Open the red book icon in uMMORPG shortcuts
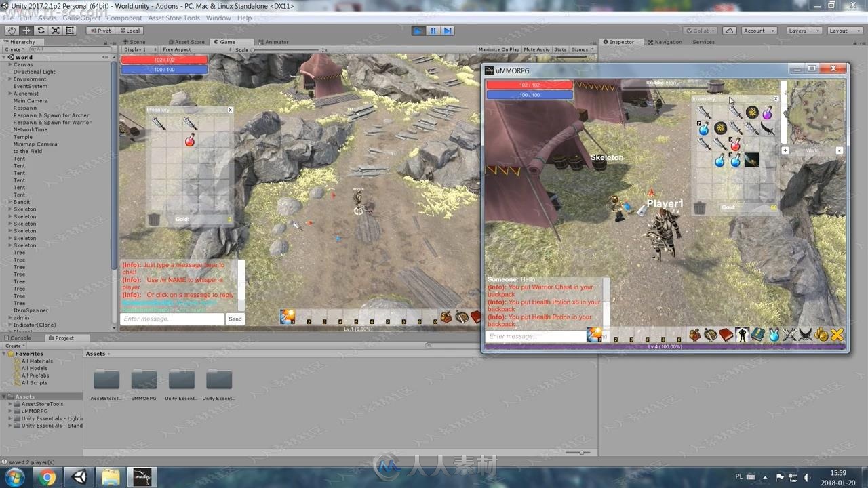 coord(726,334)
